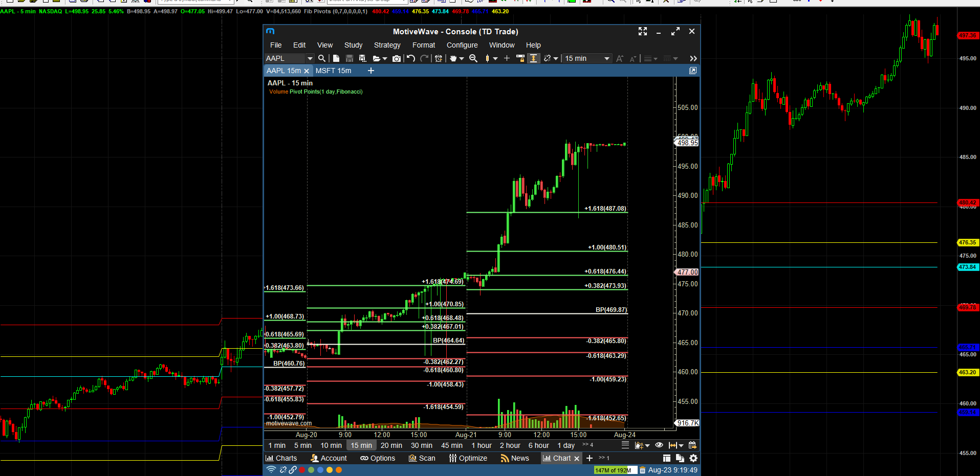Click the Wi-Fi connection status icon

271,470
